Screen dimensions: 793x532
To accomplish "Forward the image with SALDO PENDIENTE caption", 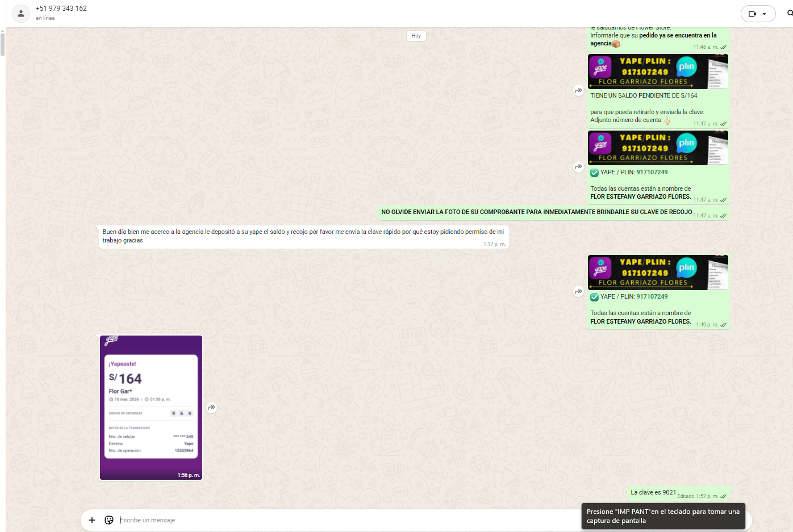I will pyautogui.click(x=578, y=90).
